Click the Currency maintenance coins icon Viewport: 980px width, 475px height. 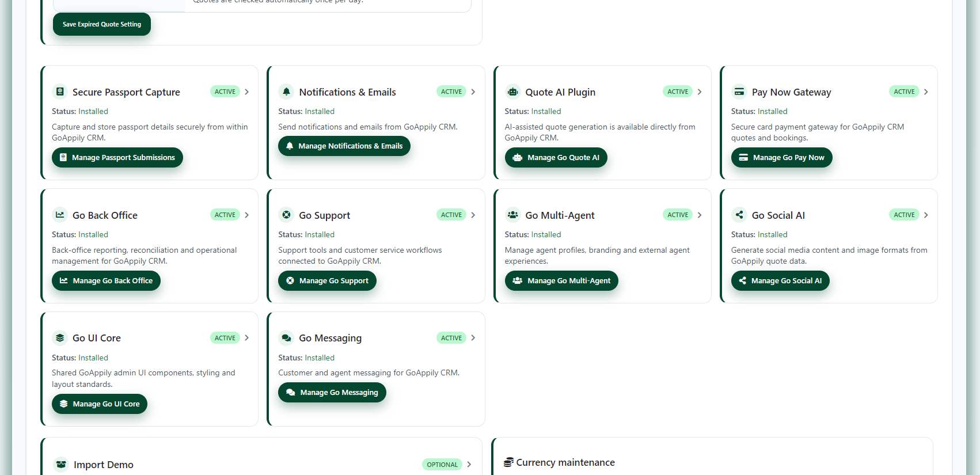click(x=508, y=462)
